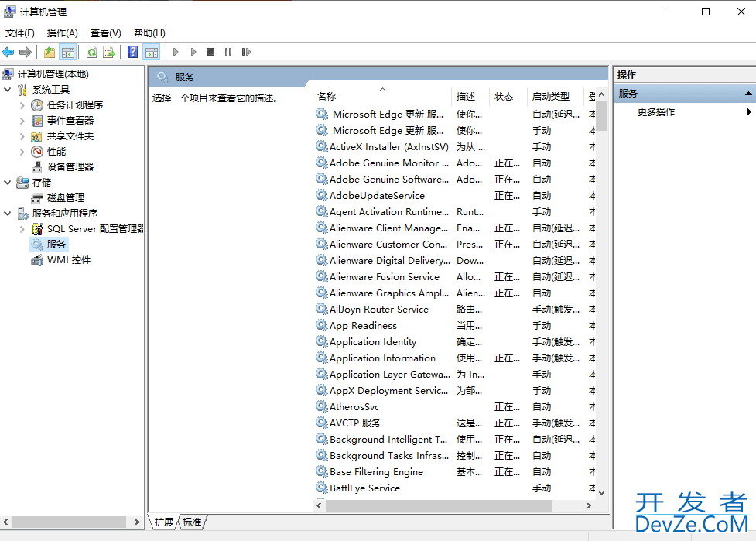Open the 查看(V) menu
Viewport: 756px width, 541px height.
point(105,33)
